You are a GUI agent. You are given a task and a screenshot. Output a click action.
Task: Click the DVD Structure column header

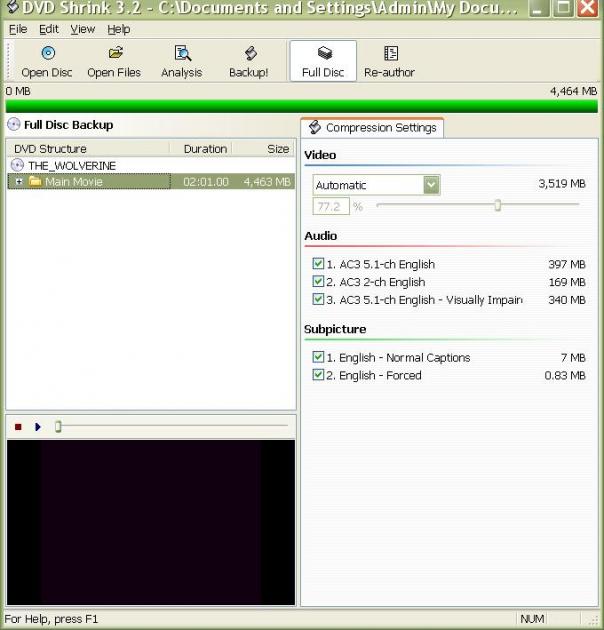[x=88, y=149]
